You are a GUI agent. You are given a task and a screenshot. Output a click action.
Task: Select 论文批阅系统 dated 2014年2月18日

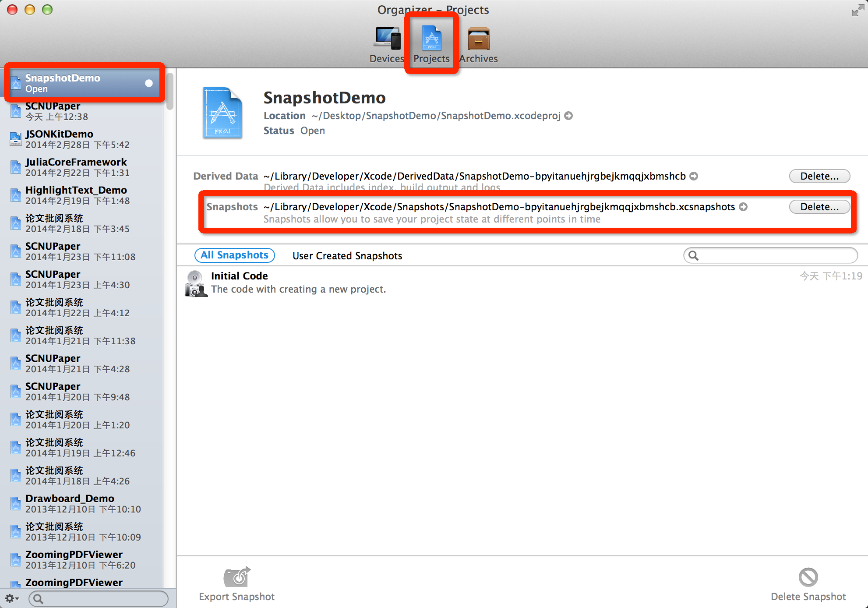tap(82, 223)
